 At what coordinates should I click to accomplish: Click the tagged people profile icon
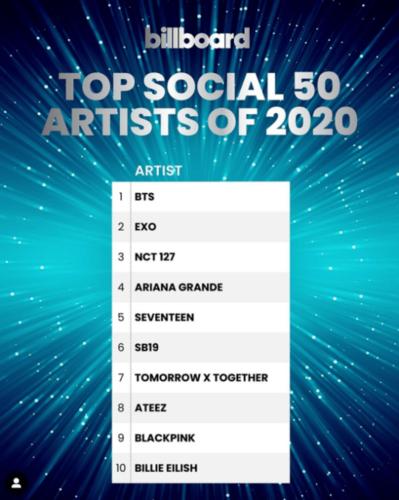[16, 483]
